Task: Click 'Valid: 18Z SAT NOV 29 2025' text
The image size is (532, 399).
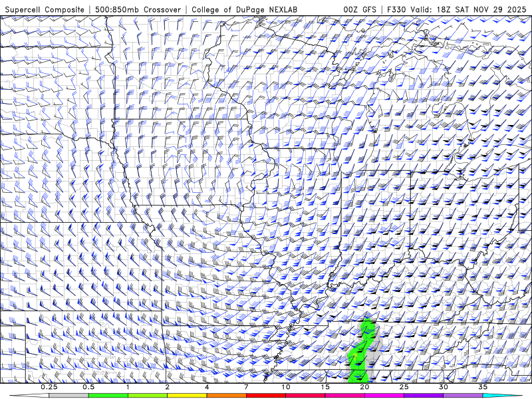Action: coord(468,9)
